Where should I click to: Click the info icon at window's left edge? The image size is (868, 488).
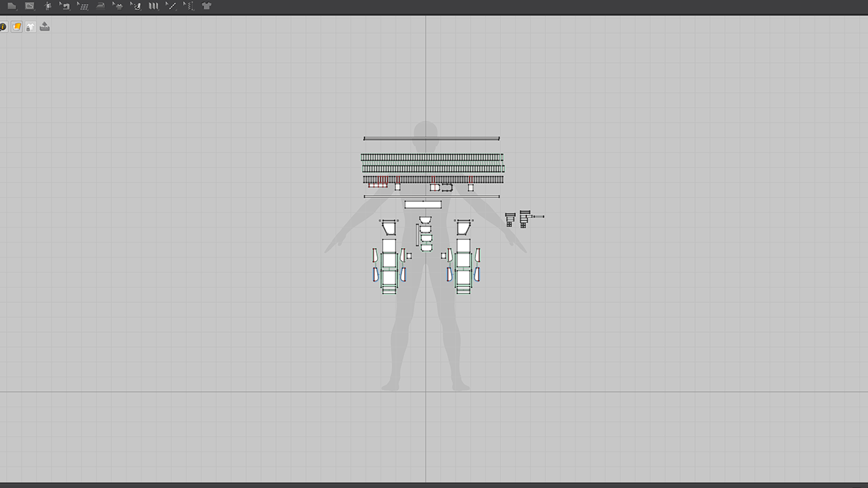pos(3,26)
